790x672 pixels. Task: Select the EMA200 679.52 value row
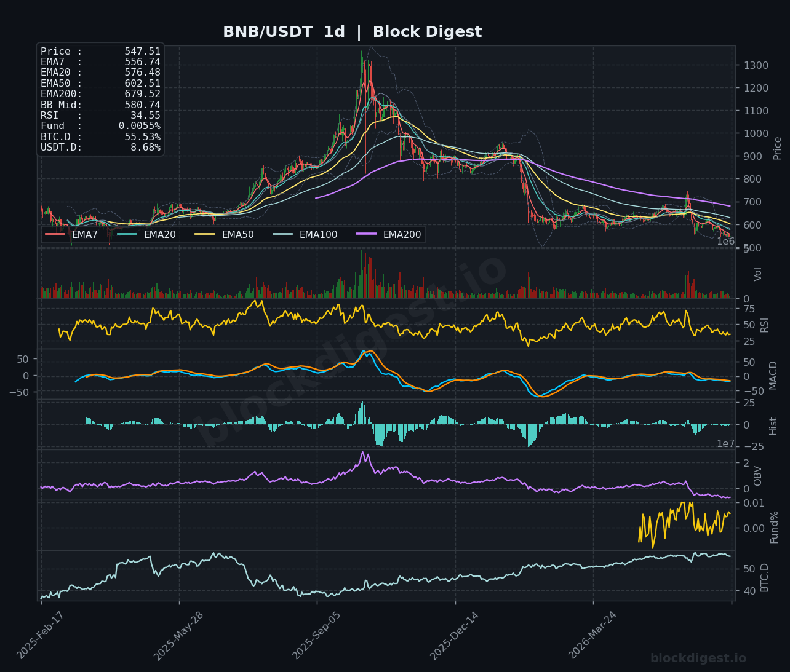tap(100, 94)
